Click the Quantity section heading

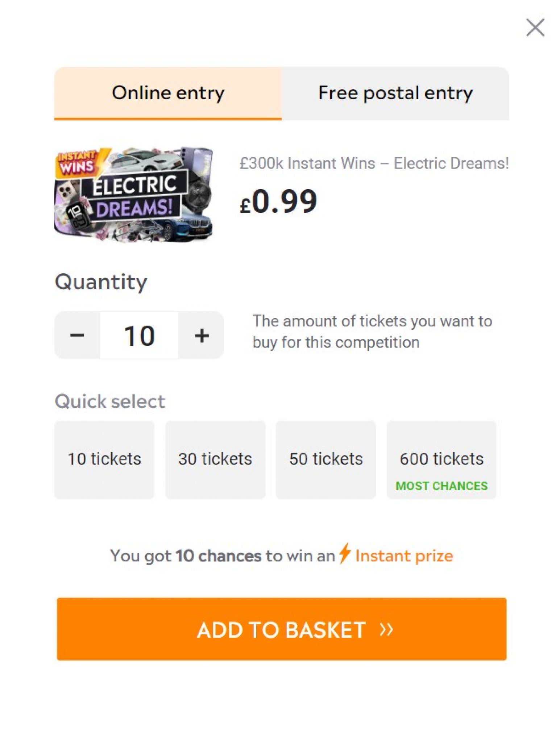[100, 282]
